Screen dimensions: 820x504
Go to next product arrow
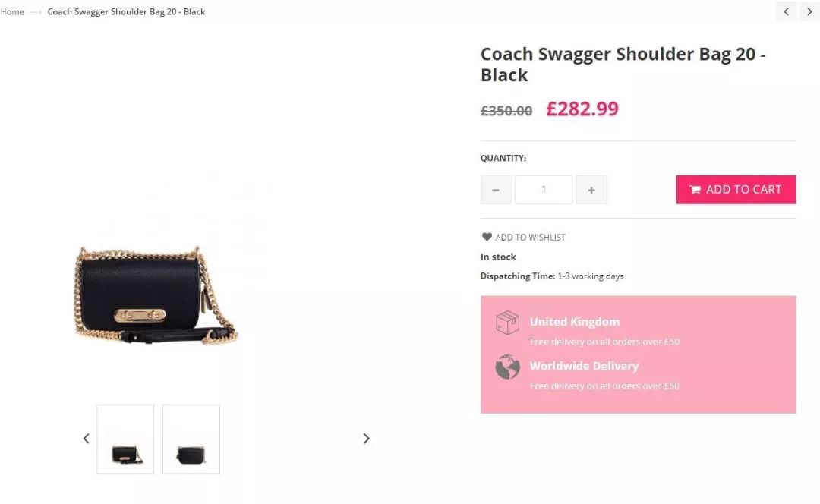(x=809, y=11)
